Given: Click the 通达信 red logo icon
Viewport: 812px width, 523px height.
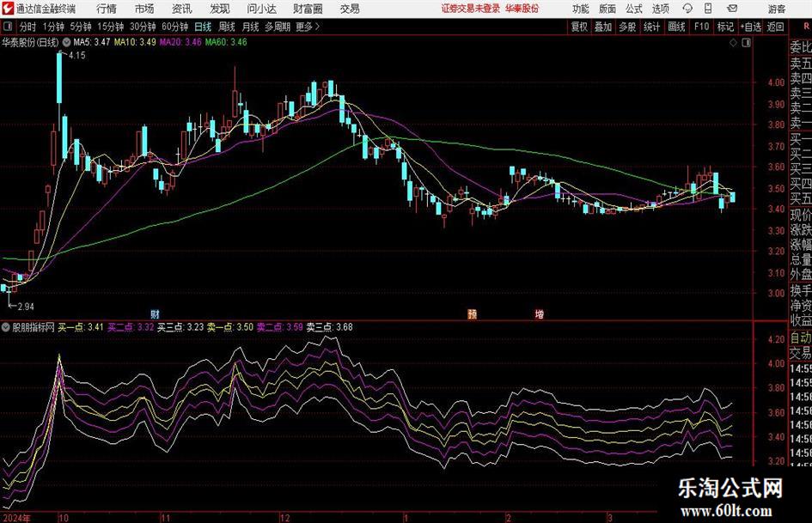Looking at the screenshot, I should click(7, 9).
